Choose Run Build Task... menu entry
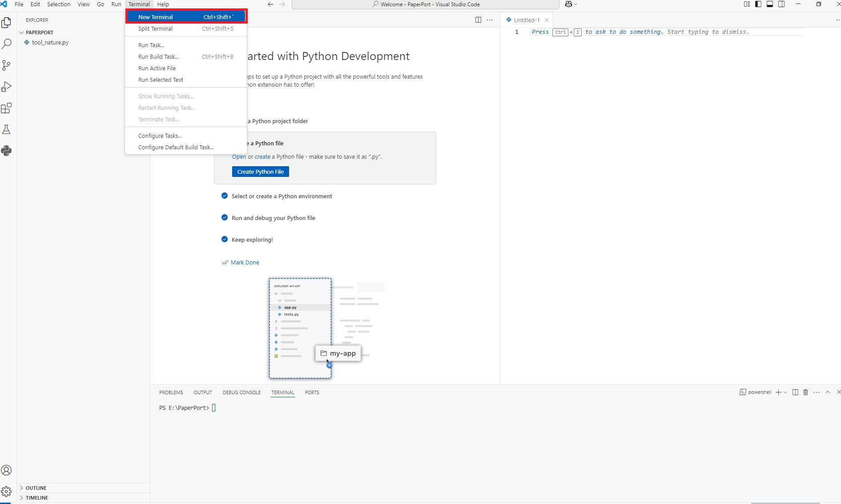This screenshot has height=504, width=841. tap(186, 56)
